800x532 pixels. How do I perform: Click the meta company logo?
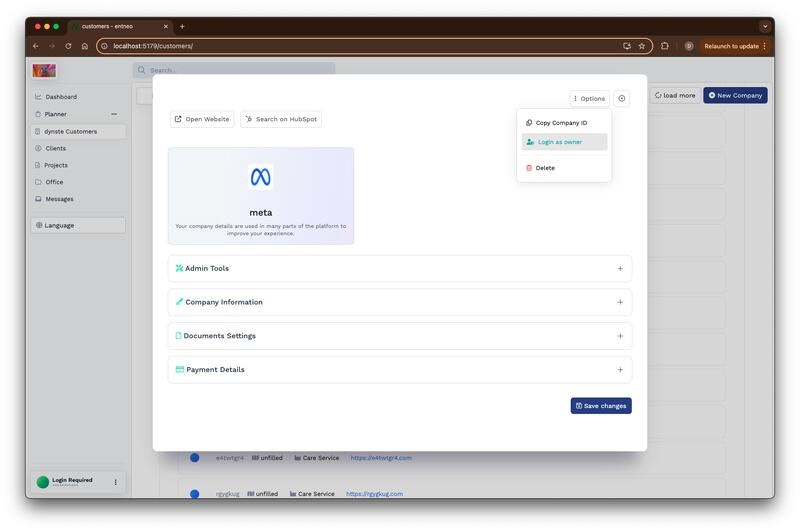(261, 177)
